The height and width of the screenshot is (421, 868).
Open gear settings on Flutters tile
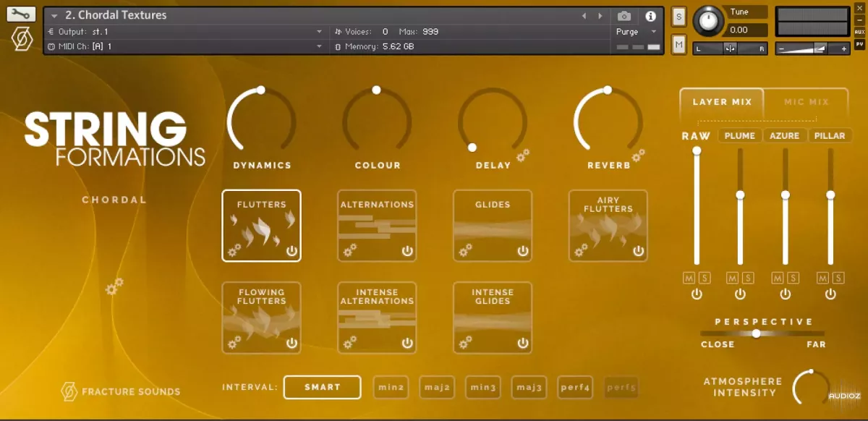click(x=234, y=250)
